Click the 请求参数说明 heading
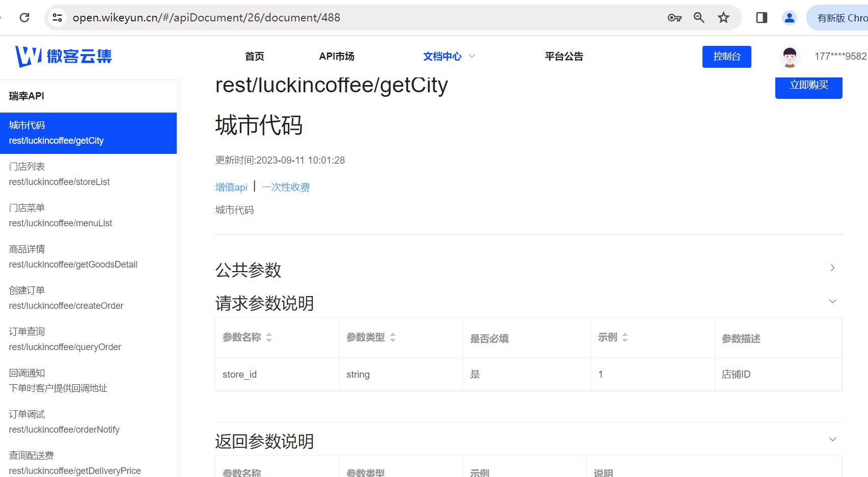This screenshot has height=477, width=868. [x=264, y=303]
